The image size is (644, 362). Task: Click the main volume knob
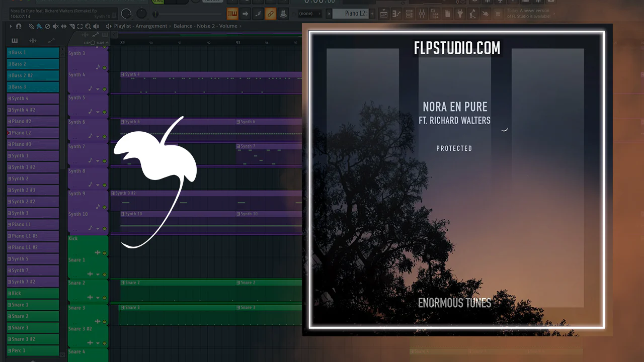pyautogui.click(x=127, y=14)
